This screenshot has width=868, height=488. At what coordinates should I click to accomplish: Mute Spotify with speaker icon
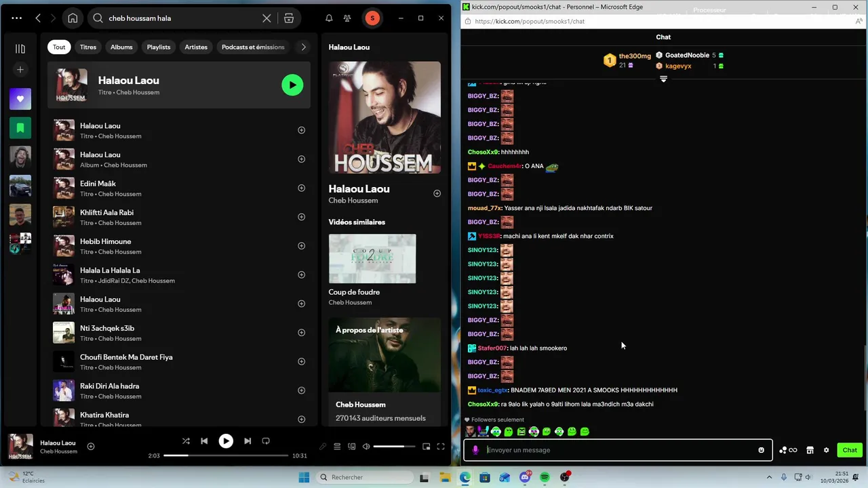coord(366,447)
